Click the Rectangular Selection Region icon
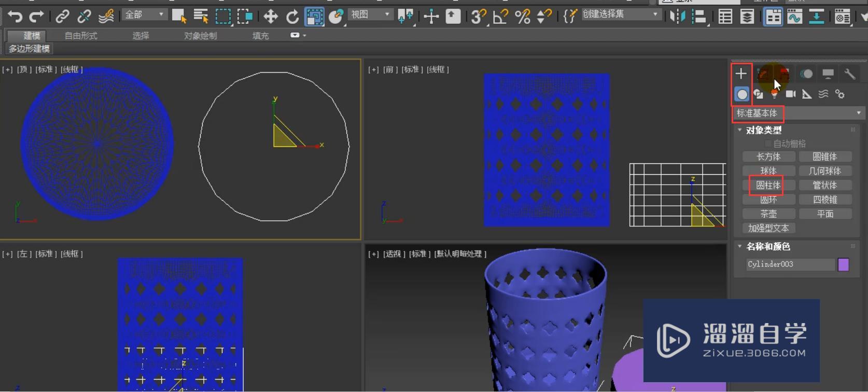Viewport: 868px width, 392px height. point(223,17)
